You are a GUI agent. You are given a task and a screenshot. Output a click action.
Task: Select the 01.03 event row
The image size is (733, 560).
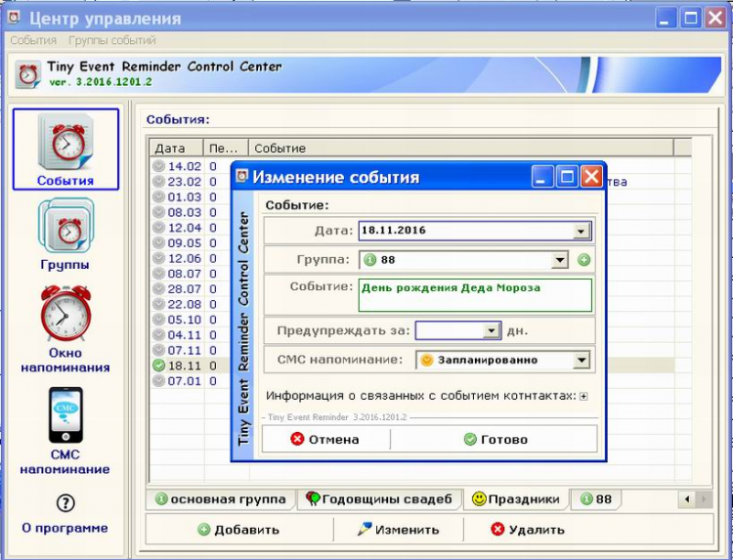coord(191,196)
